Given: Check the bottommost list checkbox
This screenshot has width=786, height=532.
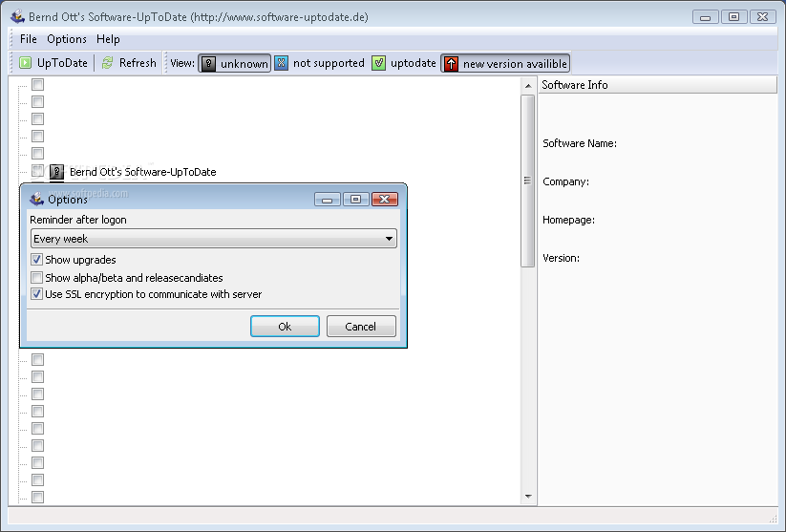Looking at the screenshot, I should click(37, 497).
